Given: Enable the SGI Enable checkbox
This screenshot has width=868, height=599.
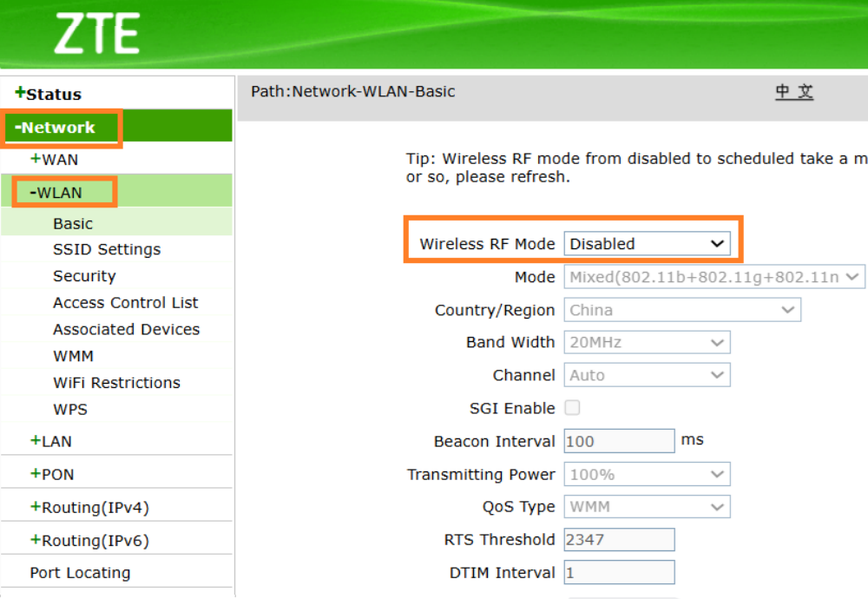Looking at the screenshot, I should [x=571, y=408].
